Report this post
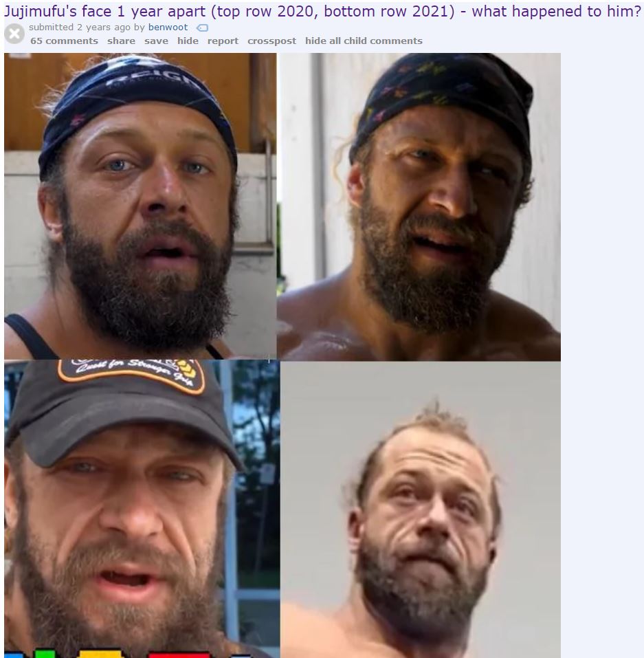This screenshot has width=644, height=658. point(223,41)
